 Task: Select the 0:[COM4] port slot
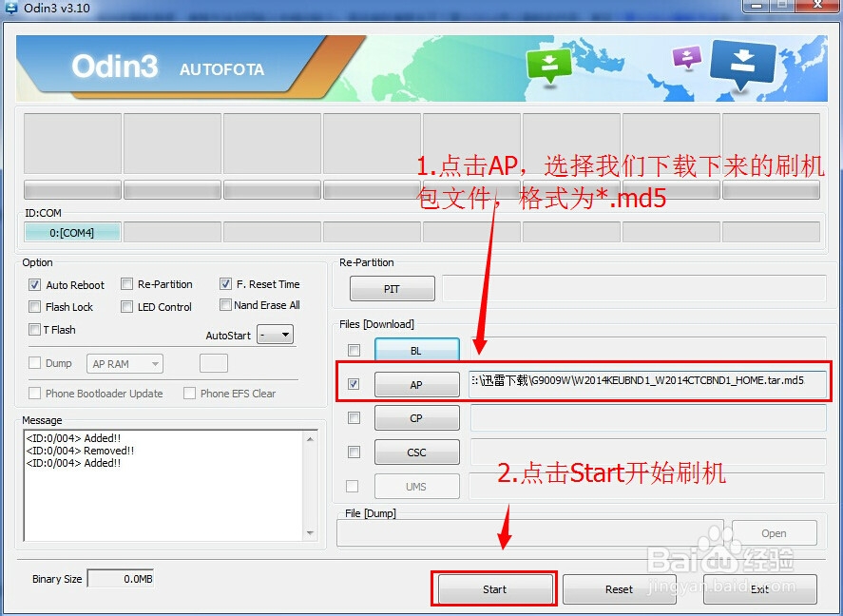[72, 232]
